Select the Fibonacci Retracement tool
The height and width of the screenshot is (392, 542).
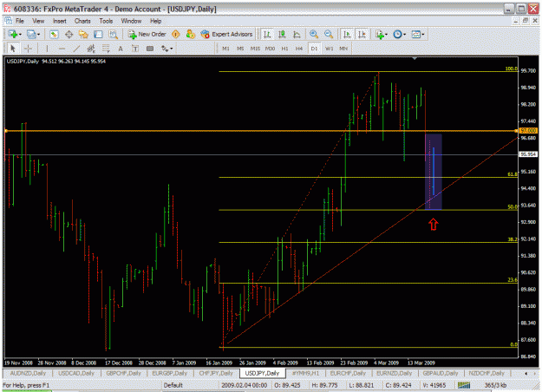pos(106,49)
